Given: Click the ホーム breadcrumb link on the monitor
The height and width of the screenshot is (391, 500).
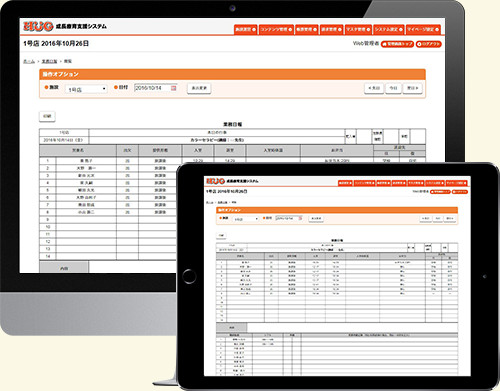Looking at the screenshot, I should click(x=29, y=61).
